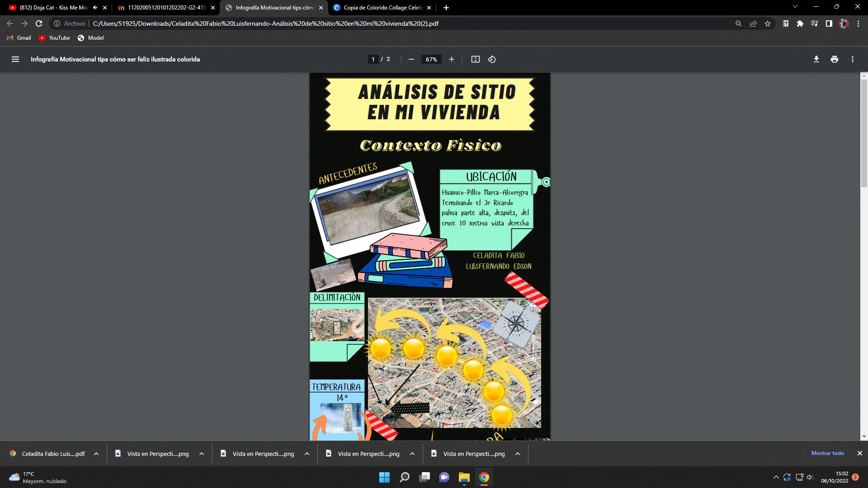Screen dimensions: 868x488
Task: Mute the Doja Cat tab audio
Action: tap(95, 8)
